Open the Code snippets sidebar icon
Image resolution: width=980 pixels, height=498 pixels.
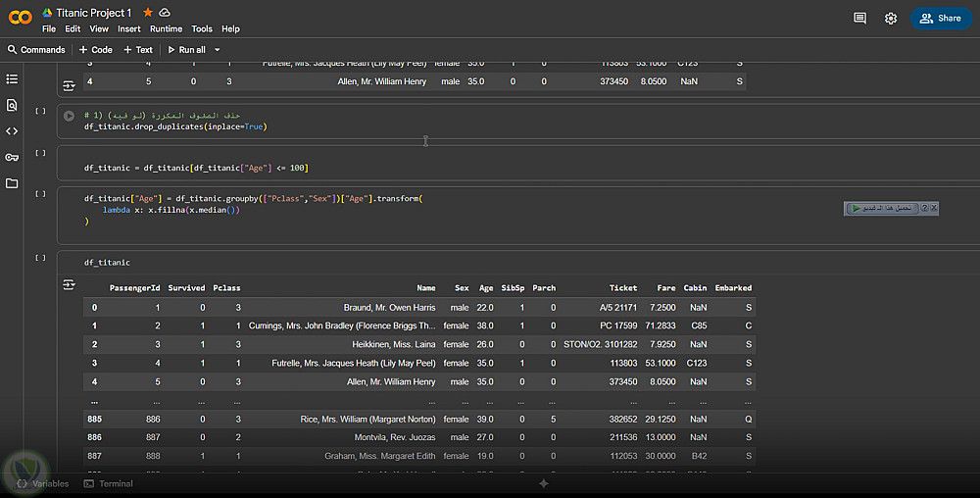point(12,131)
